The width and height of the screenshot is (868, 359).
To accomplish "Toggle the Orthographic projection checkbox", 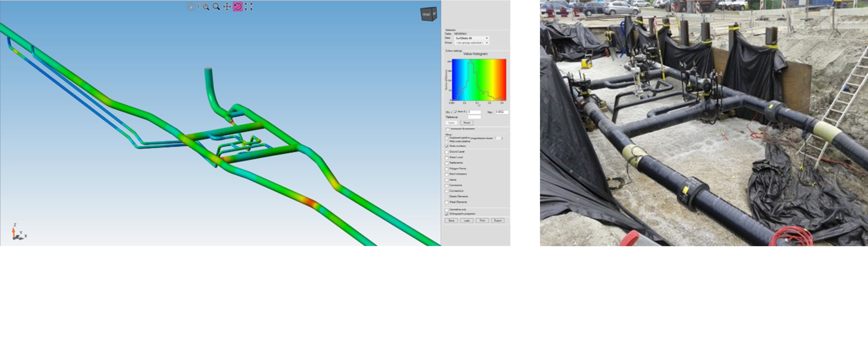I will point(447,214).
